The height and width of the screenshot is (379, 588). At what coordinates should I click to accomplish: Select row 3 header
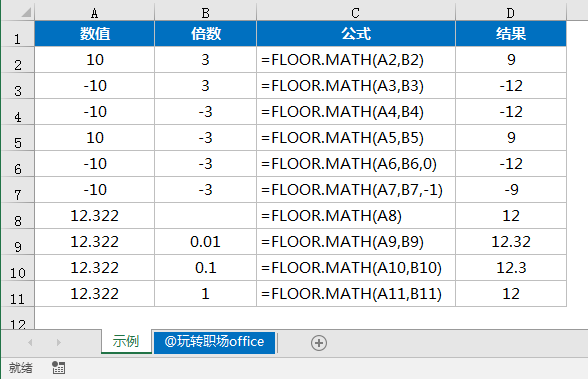pos(18,85)
